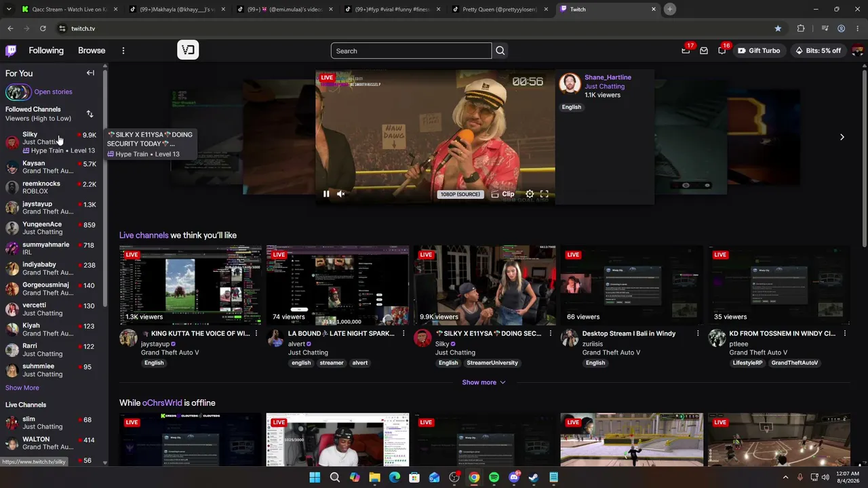Clip the featured stream
This screenshot has width=868, height=488.
pyautogui.click(x=502, y=194)
